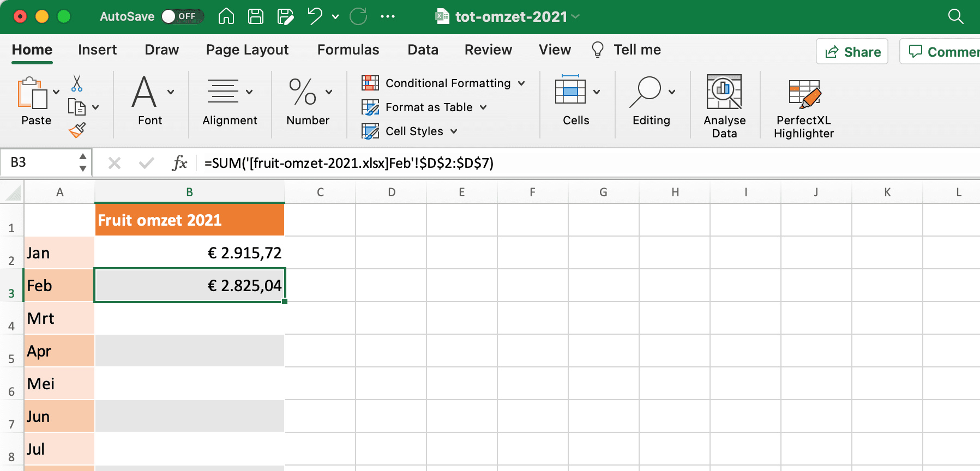Viewport: 980px width, 471px height.
Task: Click the formula bar with the SUM formula
Action: (589, 163)
